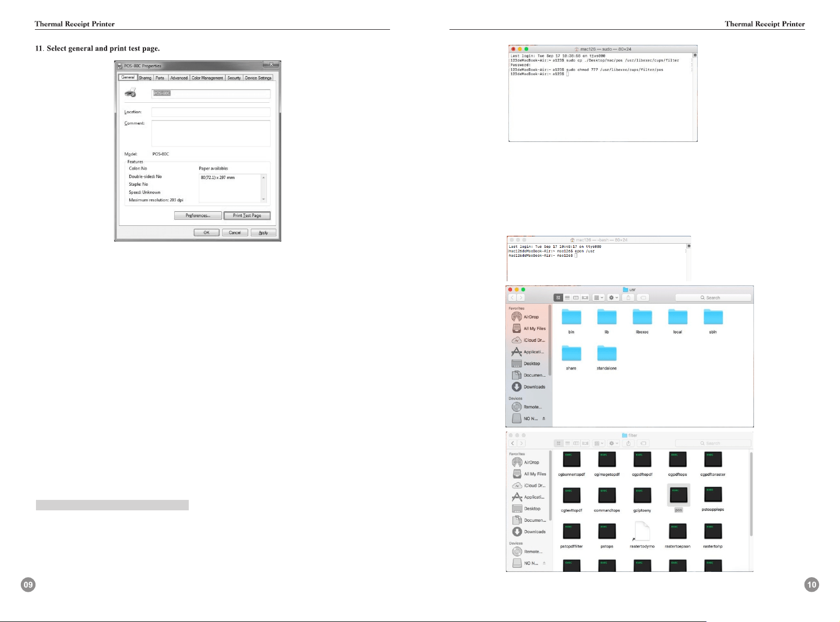The height and width of the screenshot is (622, 840).
Task: Click Apply in POS-80C Properties
Action: (x=263, y=233)
